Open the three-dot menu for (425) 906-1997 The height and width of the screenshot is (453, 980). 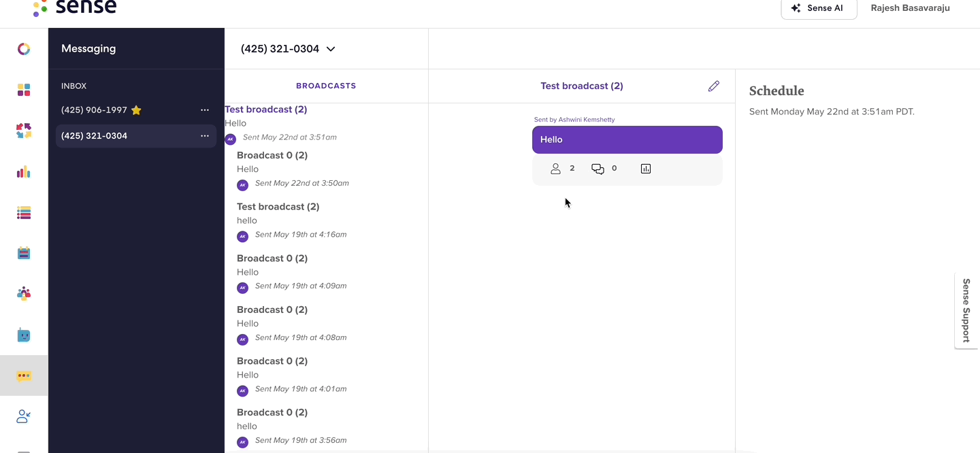click(205, 110)
